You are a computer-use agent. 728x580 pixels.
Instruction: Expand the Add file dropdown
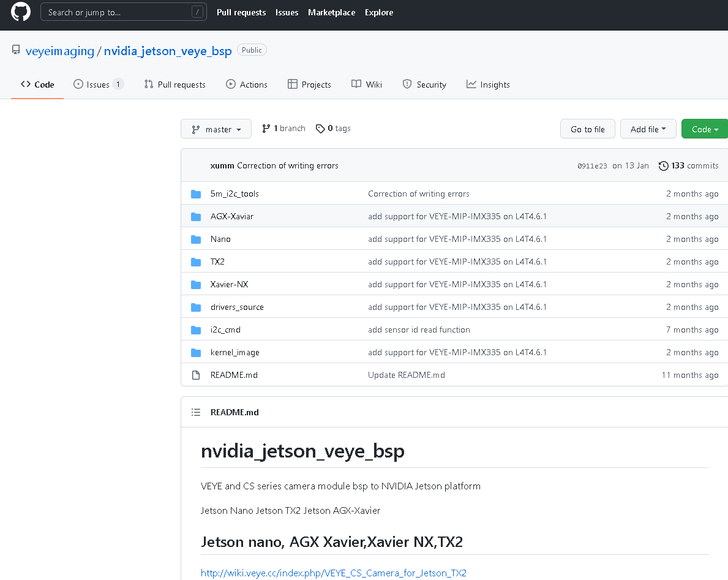(648, 129)
